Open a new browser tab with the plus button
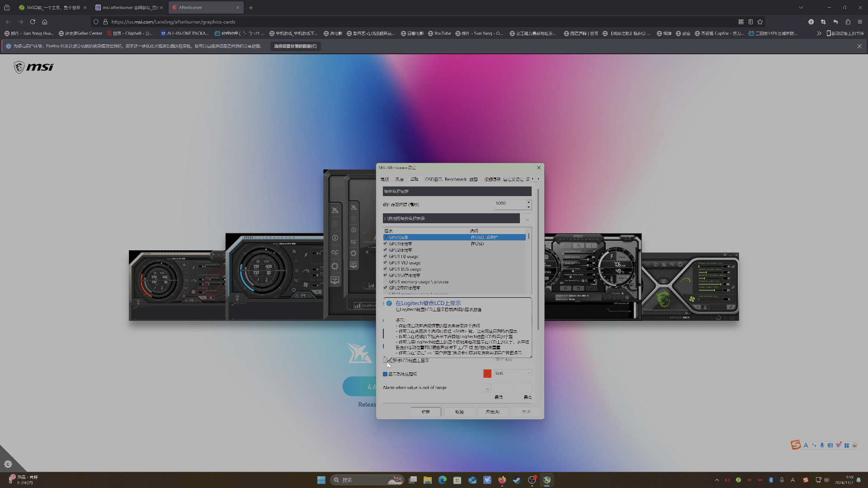 click(x=251, y=8)
